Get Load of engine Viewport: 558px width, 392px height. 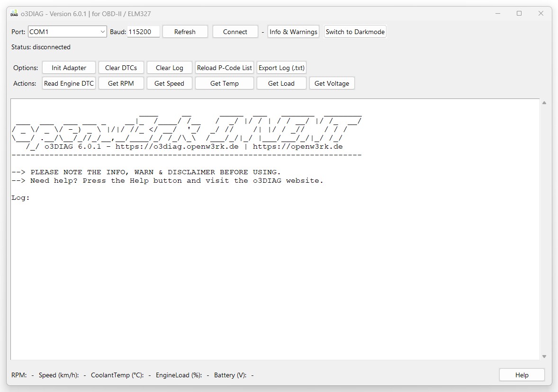(281, 83)
